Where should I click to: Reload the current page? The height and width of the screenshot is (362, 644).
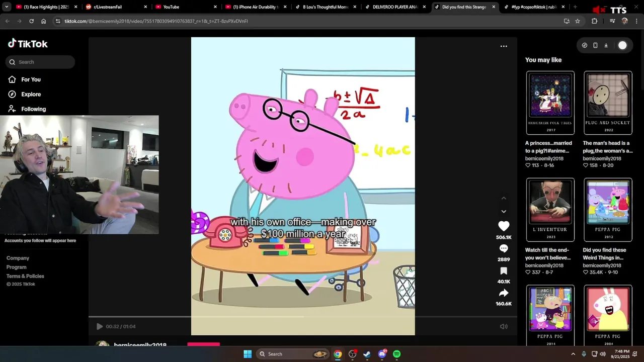click(x=31, y=21)
